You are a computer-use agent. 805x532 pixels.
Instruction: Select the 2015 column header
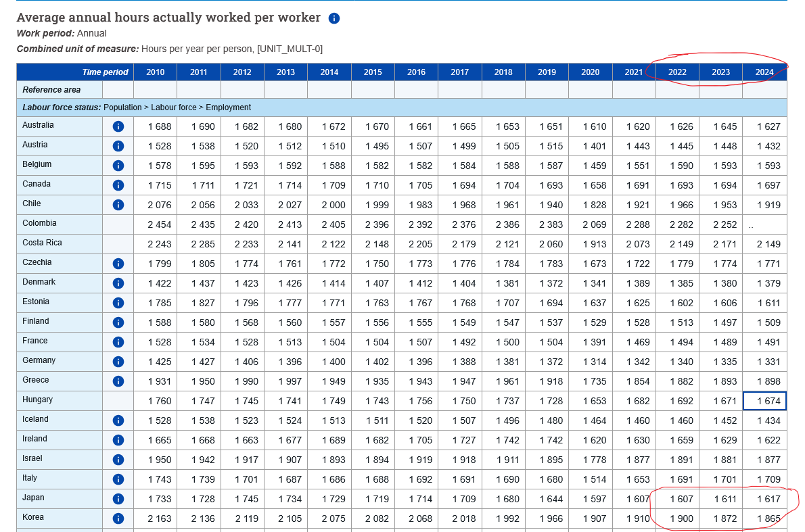[x=373, y=72]
